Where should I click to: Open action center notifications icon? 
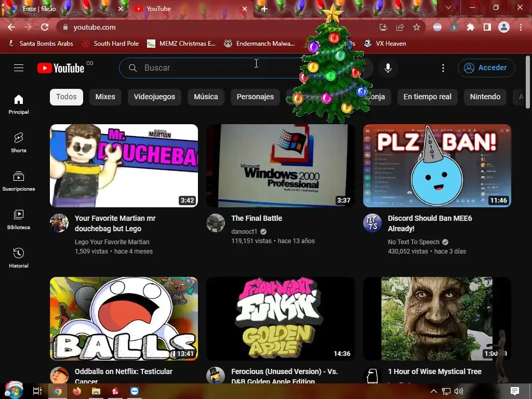point(515,391)
